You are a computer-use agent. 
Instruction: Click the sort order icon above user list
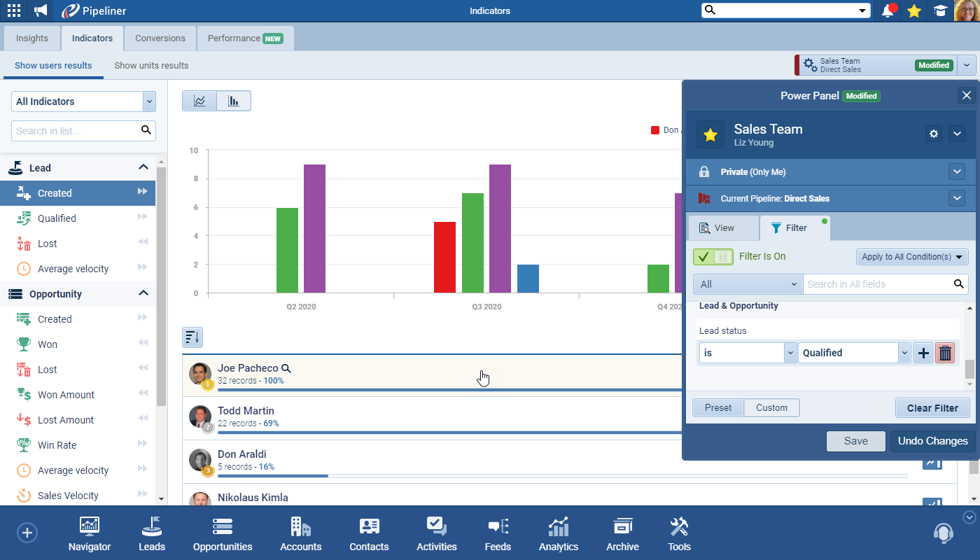(192, 337)
